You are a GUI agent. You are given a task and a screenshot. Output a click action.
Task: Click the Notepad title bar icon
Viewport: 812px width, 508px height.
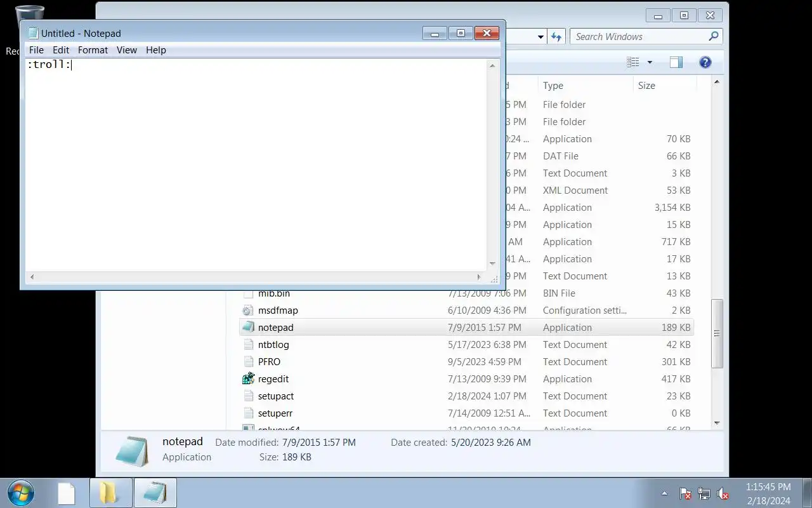click(33, 33)
